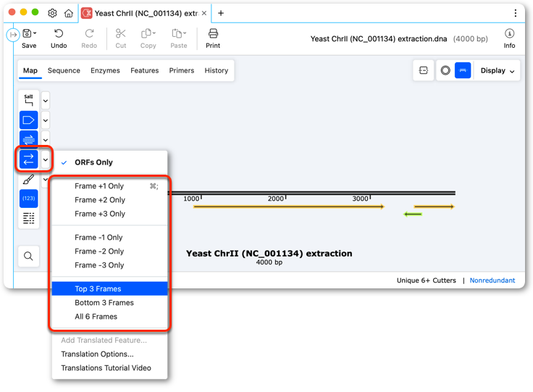
Task: Switch to the Features tab
Action: click(x=144, y=70)
